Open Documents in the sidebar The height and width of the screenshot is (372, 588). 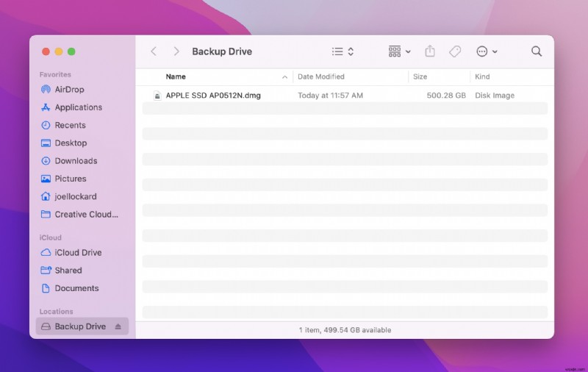(x=70, y=288)
